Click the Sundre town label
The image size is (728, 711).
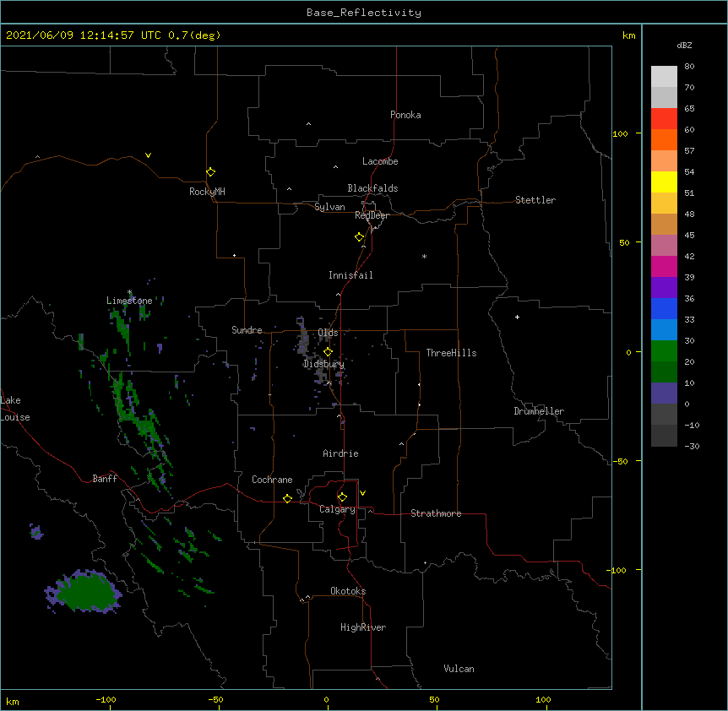click(x=247, y=330)
